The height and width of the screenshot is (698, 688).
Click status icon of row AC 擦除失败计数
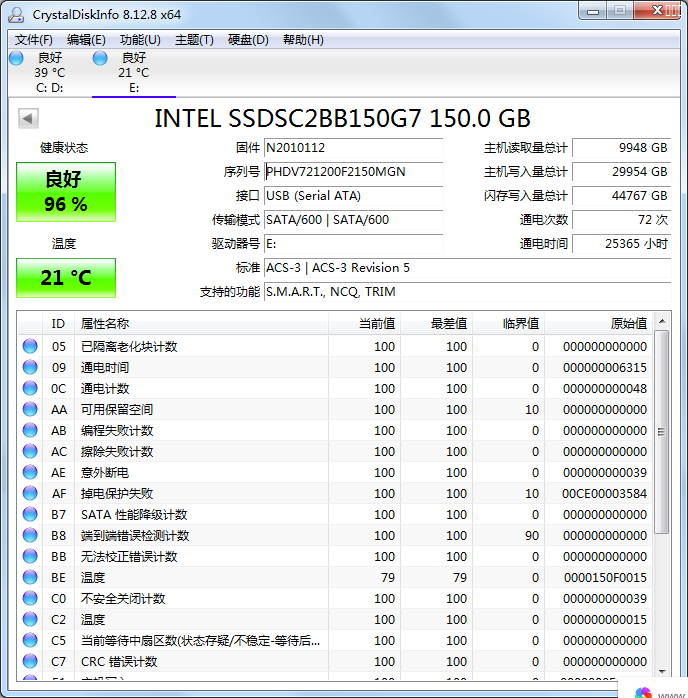point(30,451)
